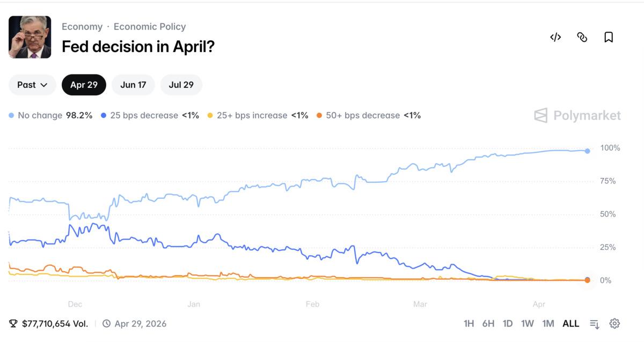Open the Economy category link
Screen dimensions: 644x342
click(x=82, y=26)
